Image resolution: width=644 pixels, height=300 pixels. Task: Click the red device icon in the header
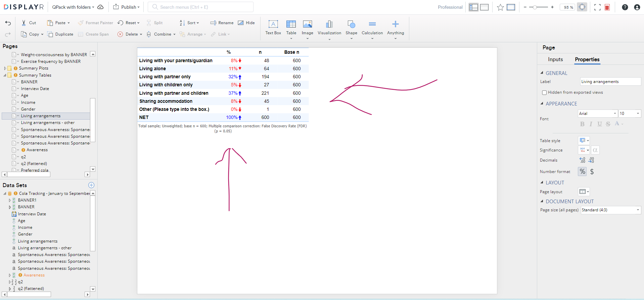point(607,7)
